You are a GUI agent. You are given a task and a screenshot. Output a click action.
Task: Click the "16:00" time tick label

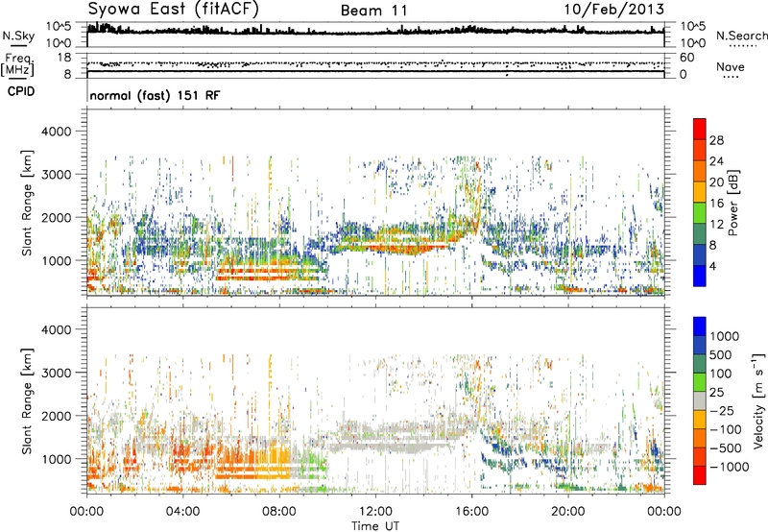471,512
